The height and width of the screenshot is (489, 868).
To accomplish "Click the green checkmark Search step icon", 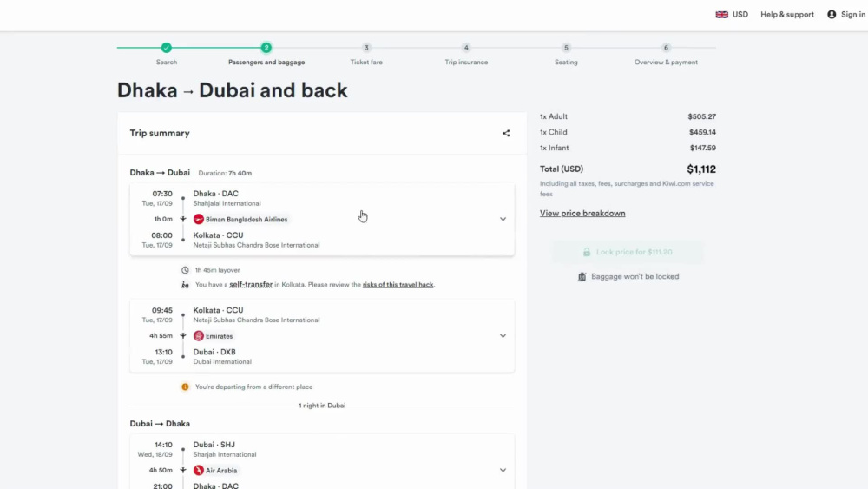I will [x=166, y=48].
